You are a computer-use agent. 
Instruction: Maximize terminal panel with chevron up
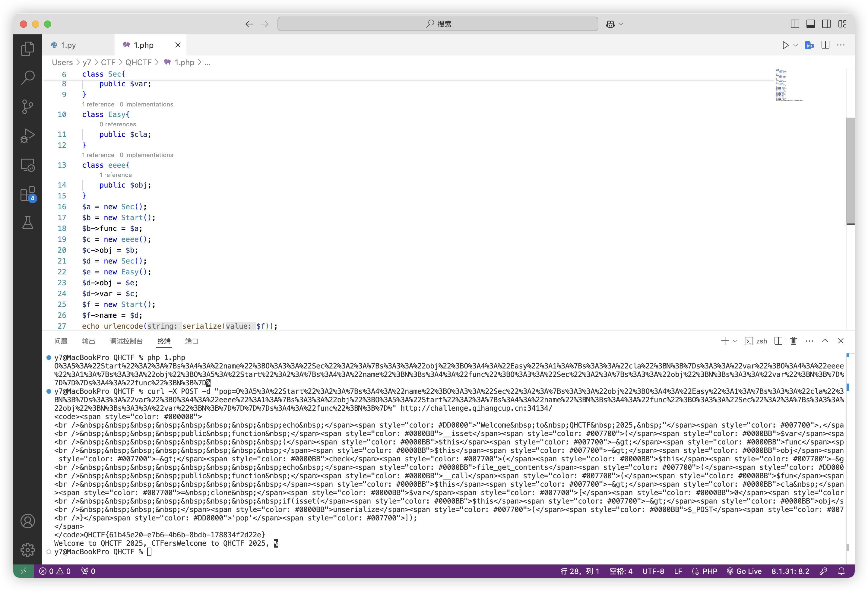(x=825, y=341)
